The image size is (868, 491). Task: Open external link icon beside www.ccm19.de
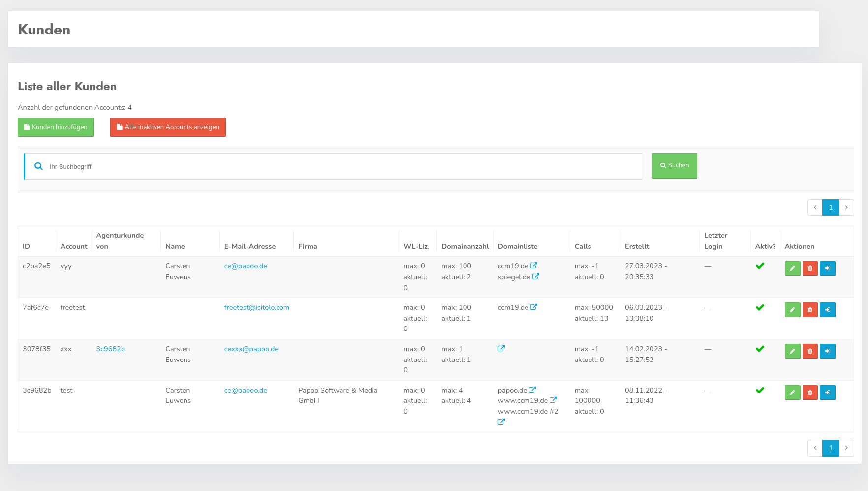(553, 400)
